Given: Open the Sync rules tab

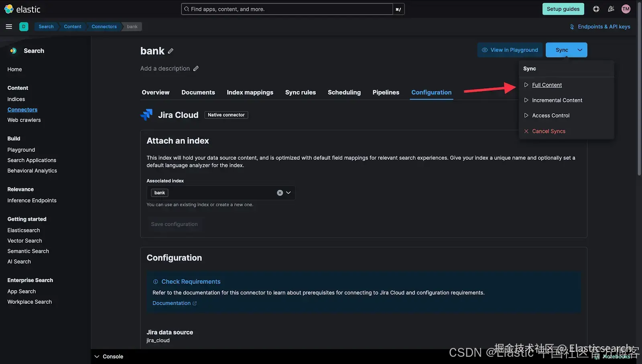Looking at the screenshot, I should tap(301, 92).
